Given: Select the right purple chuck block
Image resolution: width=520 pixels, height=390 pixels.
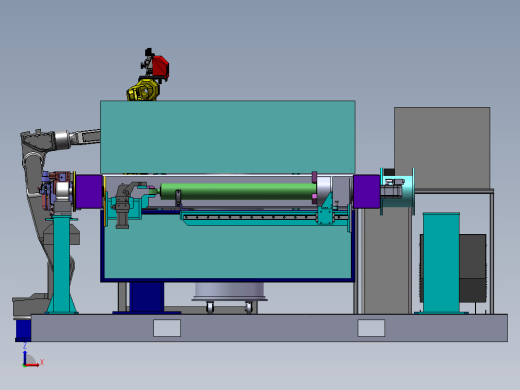Looking at the screenshot, I should (x=366, y=192).
